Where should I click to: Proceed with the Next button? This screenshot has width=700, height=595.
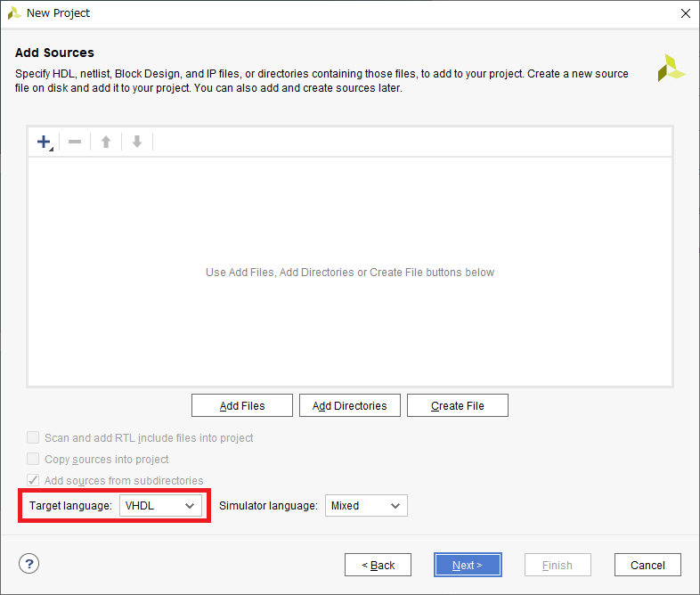[x=468, y=565]
